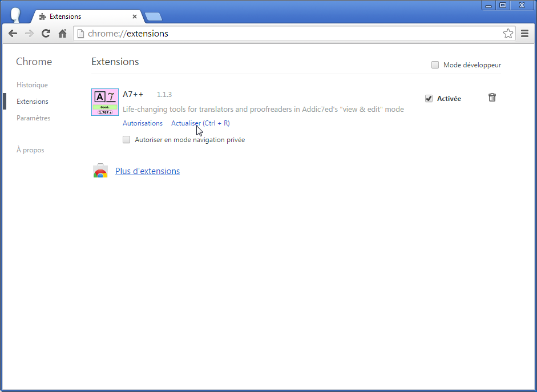Click the forward navigation arrow

tap(29, 34)
